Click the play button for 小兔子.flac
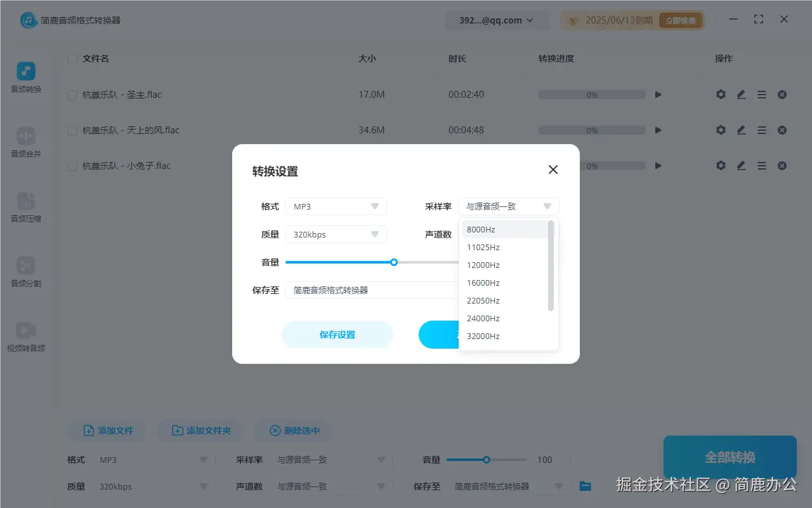Screen dimensions: 812x508 click(x=658, y=165)
